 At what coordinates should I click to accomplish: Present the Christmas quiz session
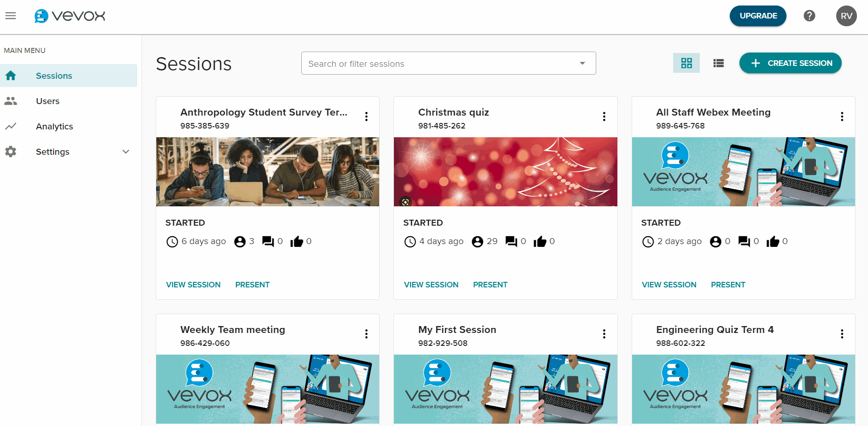[490, 285]
